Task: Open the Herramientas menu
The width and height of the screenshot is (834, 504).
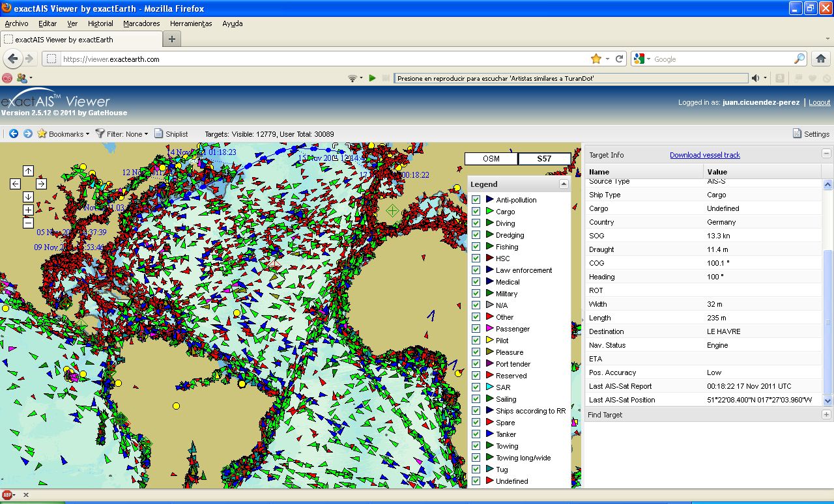Action: point(191,23)
